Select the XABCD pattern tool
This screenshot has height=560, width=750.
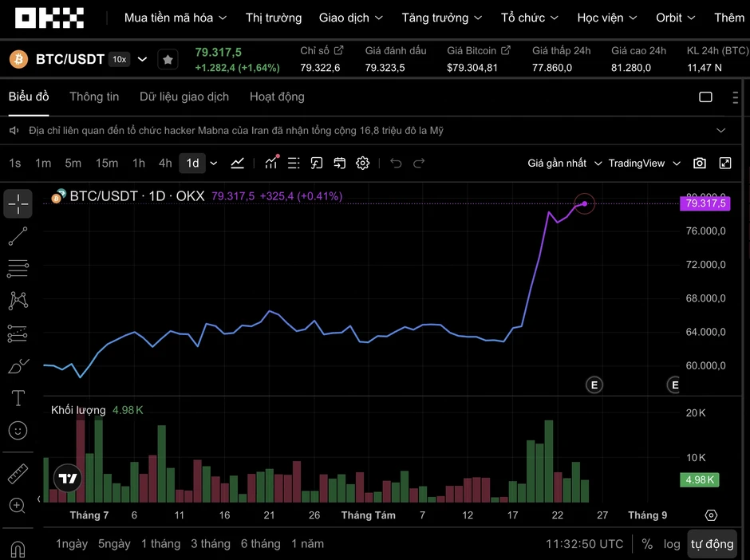tap(18, 301)
